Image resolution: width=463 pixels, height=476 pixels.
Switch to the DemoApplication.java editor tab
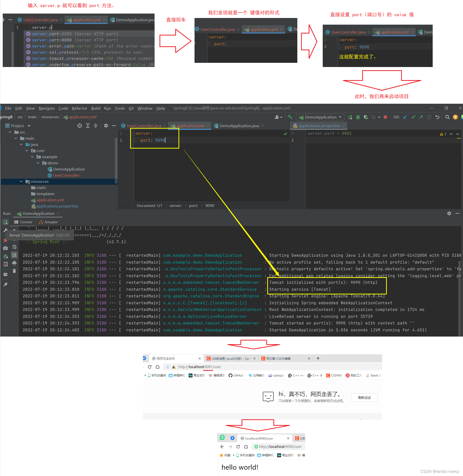coord(239,126)
